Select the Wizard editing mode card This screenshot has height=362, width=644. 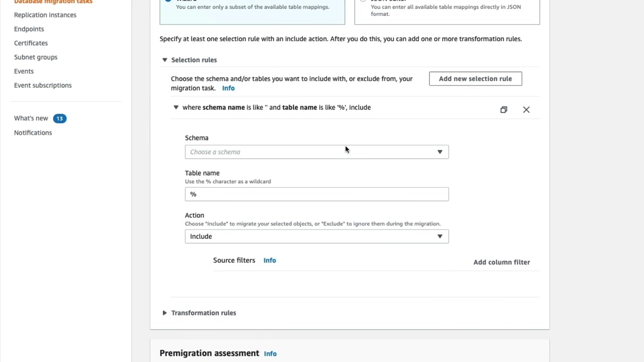click(252, 11)
